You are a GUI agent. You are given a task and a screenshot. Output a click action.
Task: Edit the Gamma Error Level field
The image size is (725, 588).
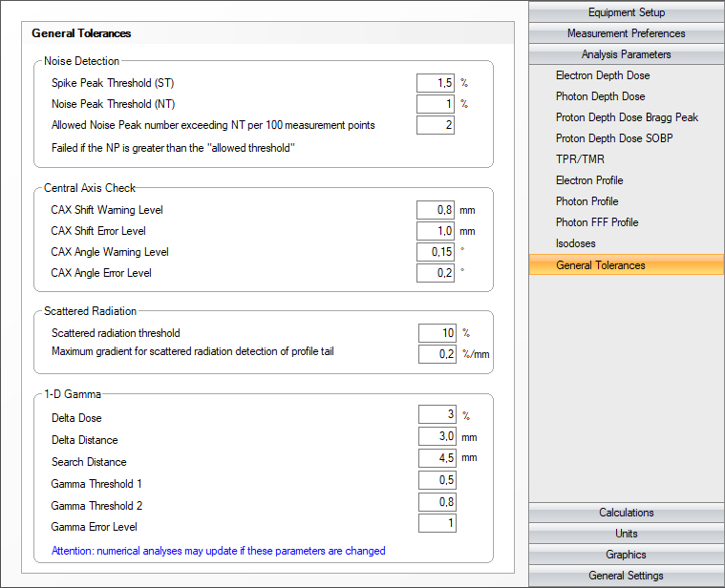pyautogui.click(x=437, y=523)
